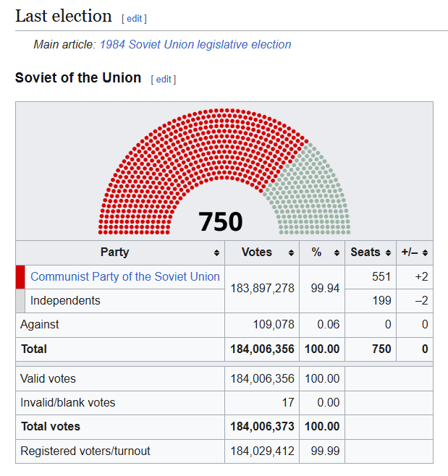Viewport: 448px width, 476px height.
Task: Select registered voters count 184,029,412
Action: [x=262, y=451]
